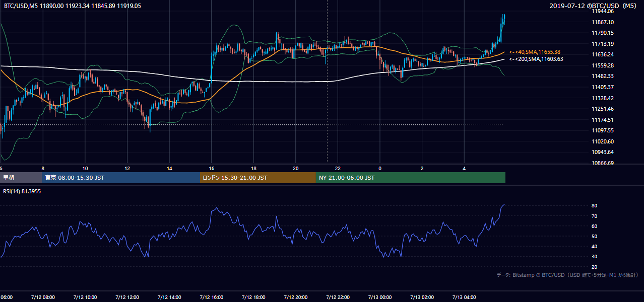Click RSI axis level 50
644x302 pixels.
coord(595,236)
